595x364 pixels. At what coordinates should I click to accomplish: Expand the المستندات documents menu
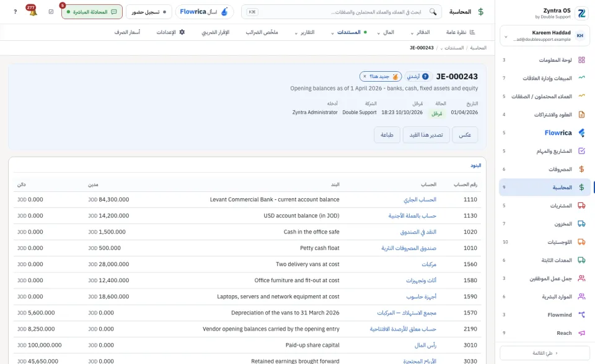[x=349, y=32]
